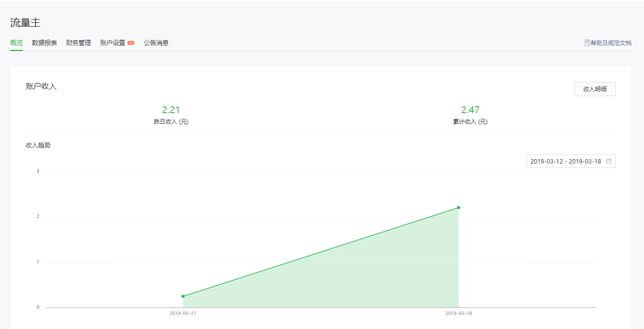The image size is (644, 329).
Task: Click the 累计收入 (元) label
Action: click(x=470, y=122)
